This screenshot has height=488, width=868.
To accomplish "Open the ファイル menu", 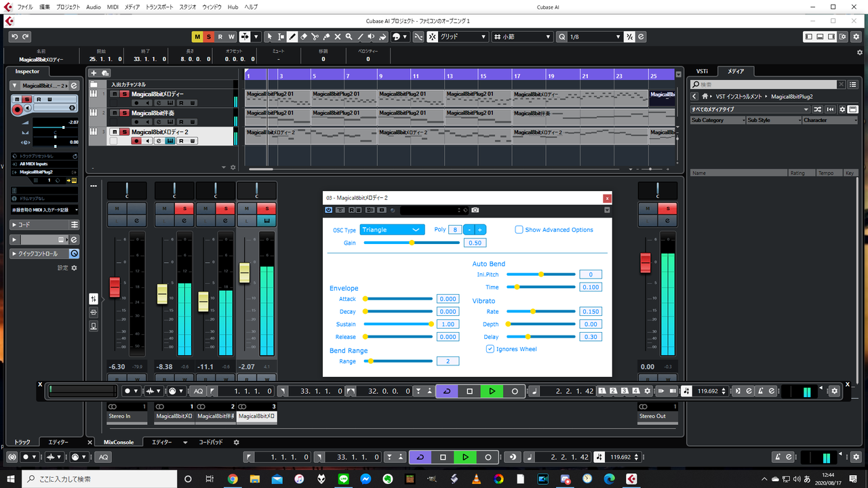I will coord(24,6).
